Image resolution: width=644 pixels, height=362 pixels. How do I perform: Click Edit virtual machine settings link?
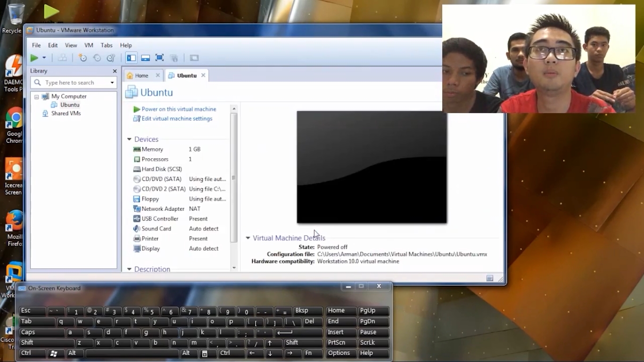tap(177, 119)
